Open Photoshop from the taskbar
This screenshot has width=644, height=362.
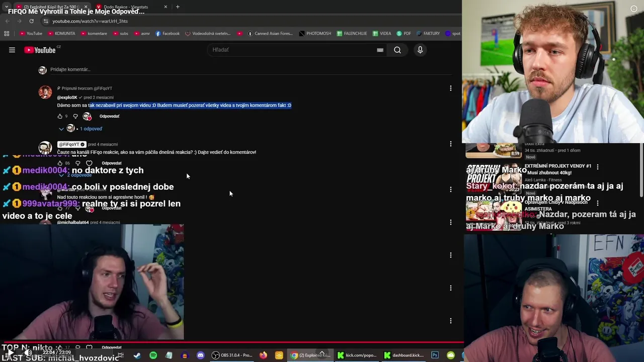click(435, 355)
